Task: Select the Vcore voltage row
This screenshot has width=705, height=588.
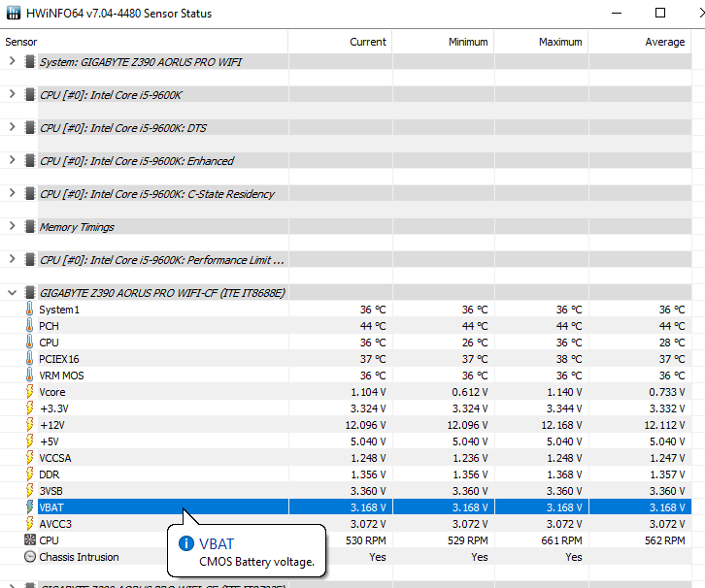Action: coord(346,392)
